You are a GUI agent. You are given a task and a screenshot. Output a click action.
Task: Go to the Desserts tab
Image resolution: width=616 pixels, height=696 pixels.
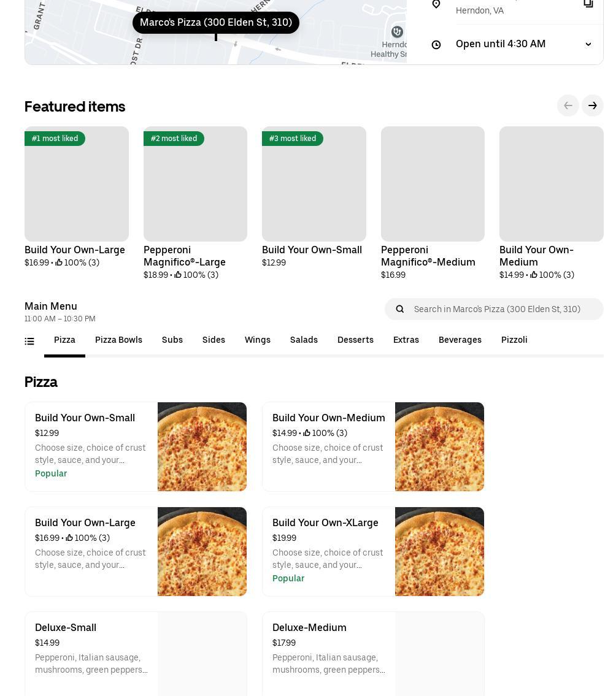tap(355, 340)
